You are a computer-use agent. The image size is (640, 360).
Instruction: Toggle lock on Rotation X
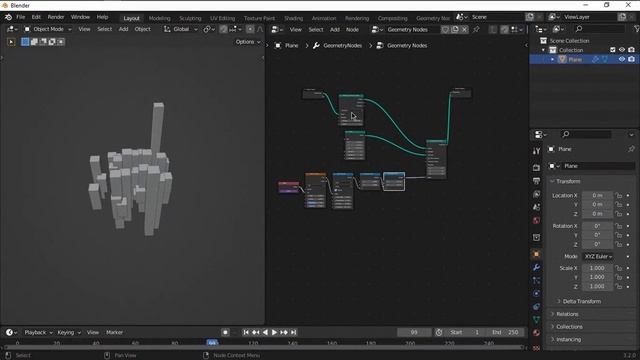point(619,226)
